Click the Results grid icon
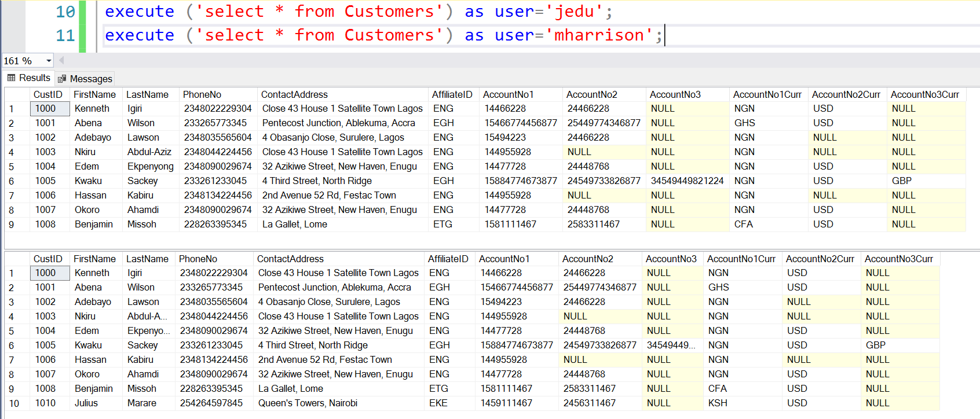Screen dimensions: 980x419 pyautogui.click(x=11, y=78)
